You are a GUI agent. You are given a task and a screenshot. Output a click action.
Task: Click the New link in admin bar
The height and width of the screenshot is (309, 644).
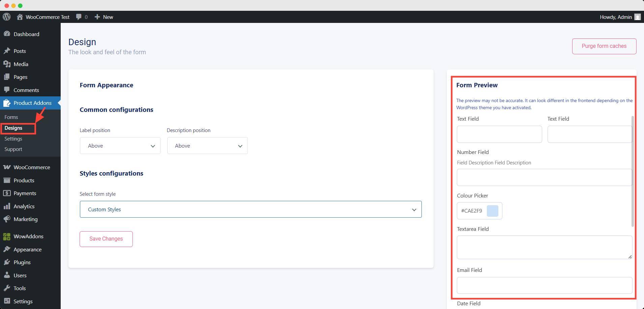(x=108, y=17)
